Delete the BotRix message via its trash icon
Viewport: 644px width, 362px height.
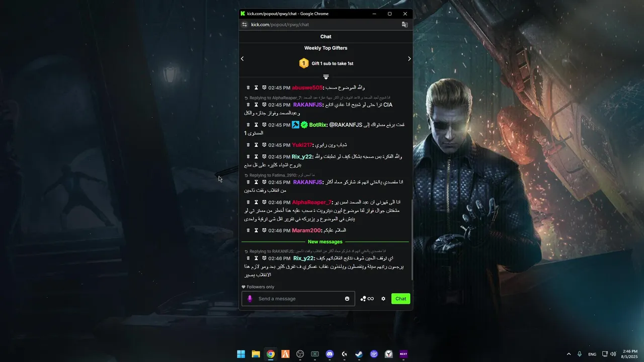coord(248,125)
